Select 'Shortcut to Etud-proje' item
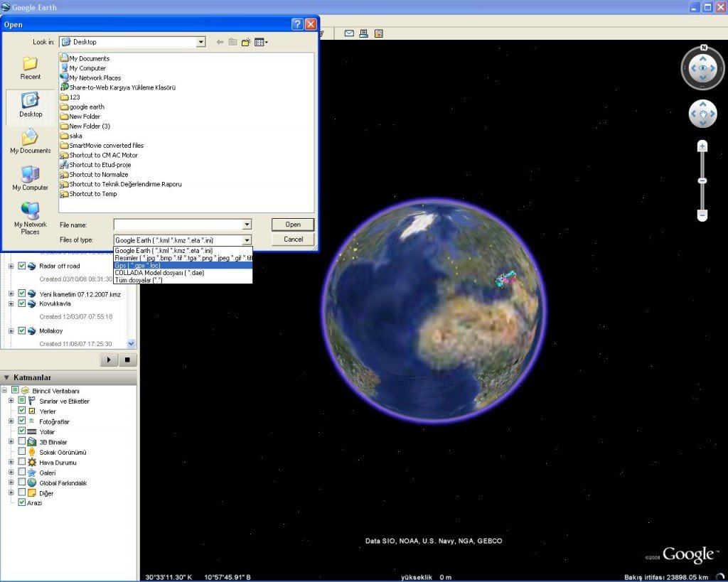This screenshot has width=728, height=582. (x=96, y=165)
